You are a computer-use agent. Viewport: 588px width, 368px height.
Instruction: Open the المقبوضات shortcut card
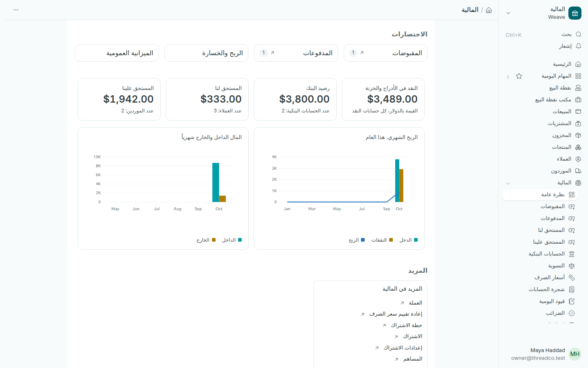(385, 53)
